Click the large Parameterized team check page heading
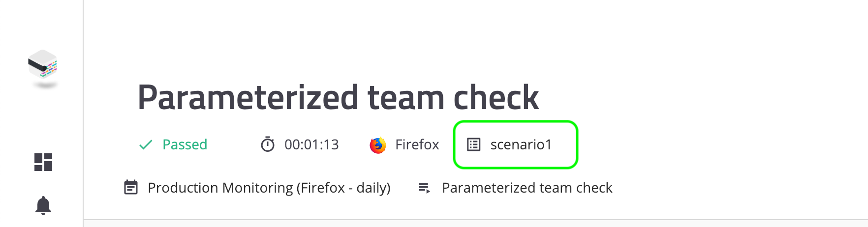 pos(338,98)
